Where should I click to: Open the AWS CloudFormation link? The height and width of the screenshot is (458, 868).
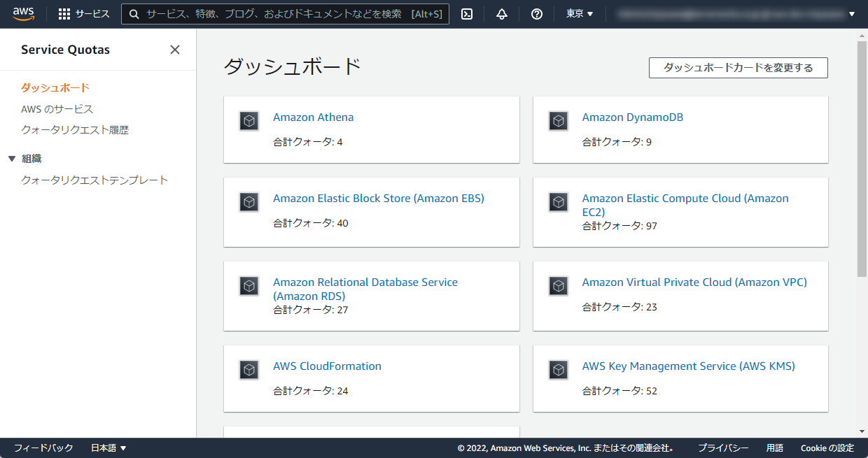327,366
